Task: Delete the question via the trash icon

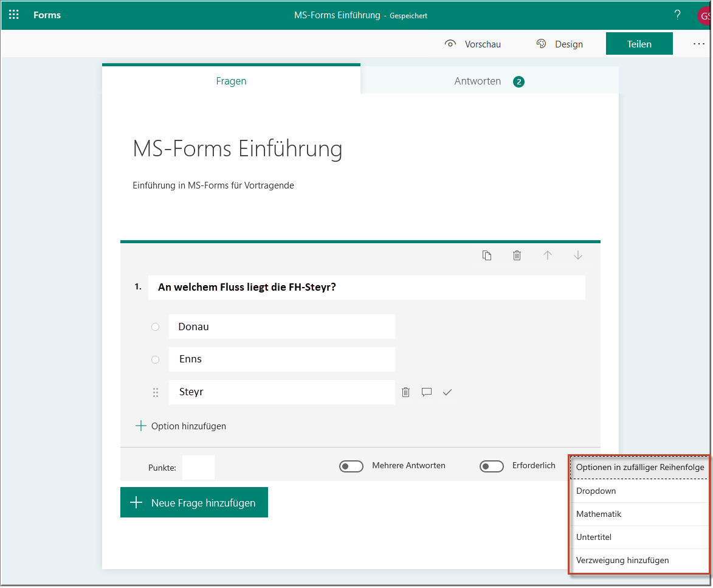Action: [x=517, y=255]
